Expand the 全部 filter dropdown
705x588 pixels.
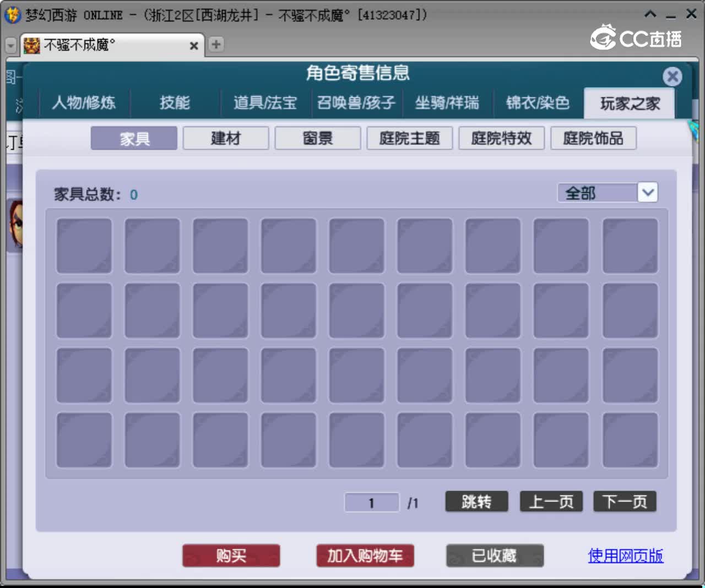tap(648, 193)
